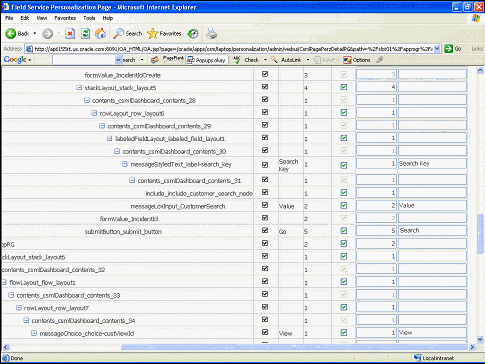Image resolution: width=485 pixels, height=364 pixels.
Task: Toggle first checkbox in include_include_customer_search_node row
Action: click(x=265, y=192)
